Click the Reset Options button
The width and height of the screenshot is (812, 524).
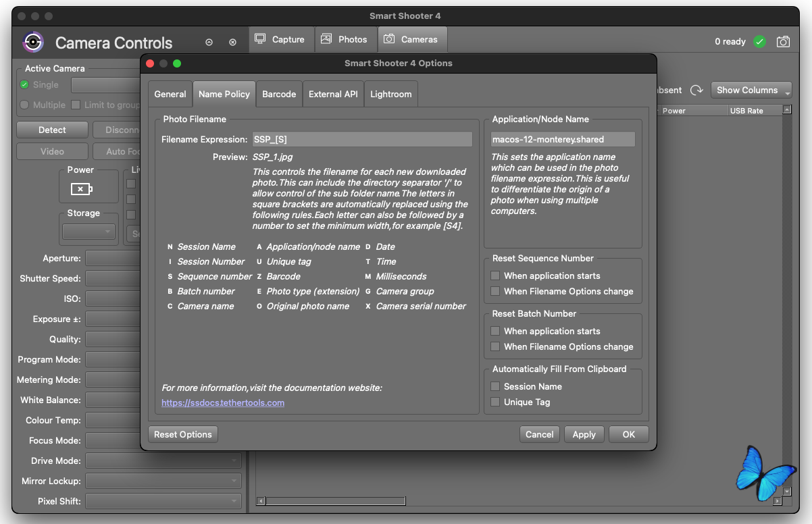(x=183, y=434)
